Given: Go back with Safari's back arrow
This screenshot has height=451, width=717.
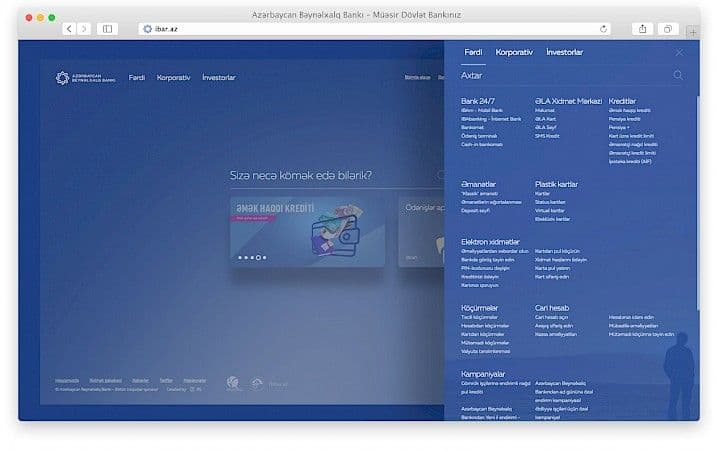Looking at the screenshot, I should click(69, 29).
